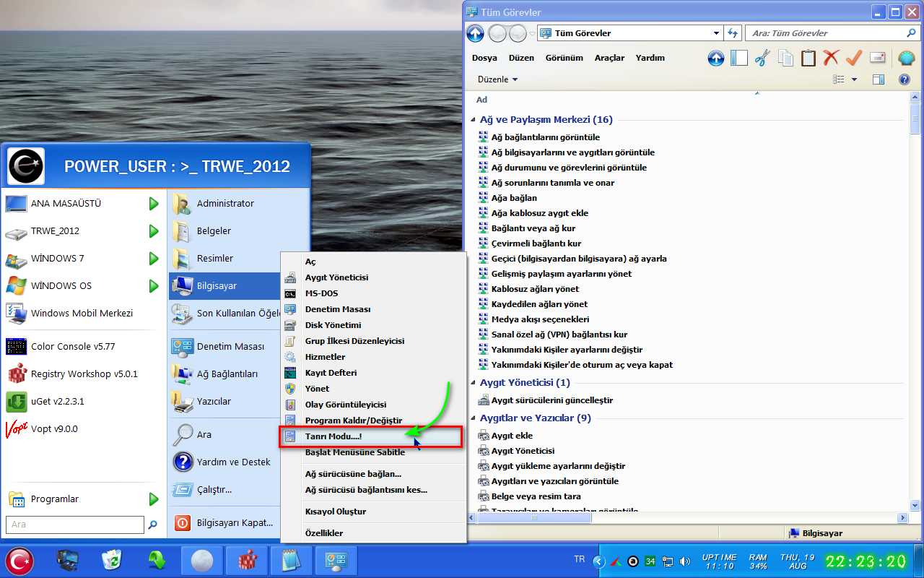Expand the ANA MASAÜSTÜ submenu arrow
The image size is (924, 578).
coord(154,204)
